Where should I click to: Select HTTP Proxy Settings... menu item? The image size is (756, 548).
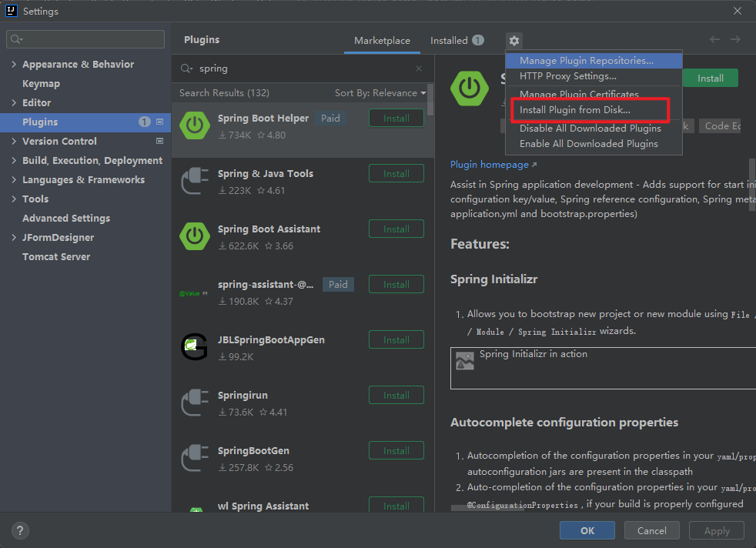pos(594,76)
